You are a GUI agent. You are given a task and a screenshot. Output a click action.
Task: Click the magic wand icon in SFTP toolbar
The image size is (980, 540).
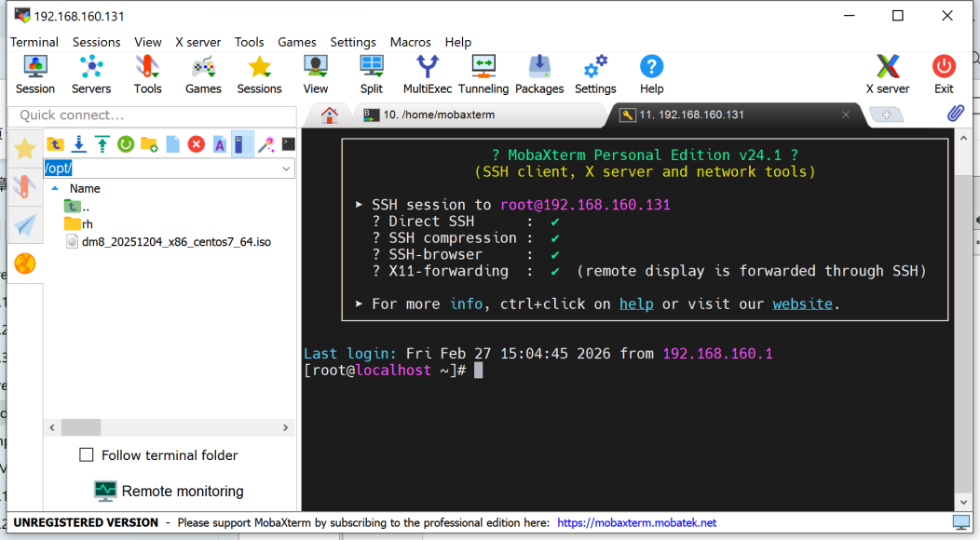[266, 144]
